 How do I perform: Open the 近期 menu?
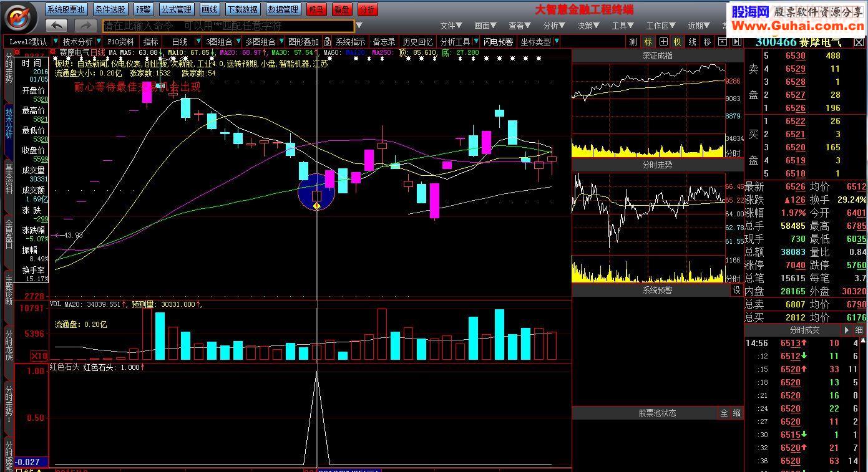click(x=699, y=26)
